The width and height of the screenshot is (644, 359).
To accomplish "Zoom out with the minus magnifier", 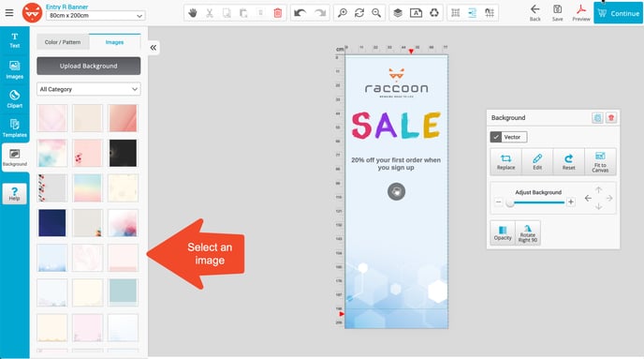I will click(x=376, y=13).
